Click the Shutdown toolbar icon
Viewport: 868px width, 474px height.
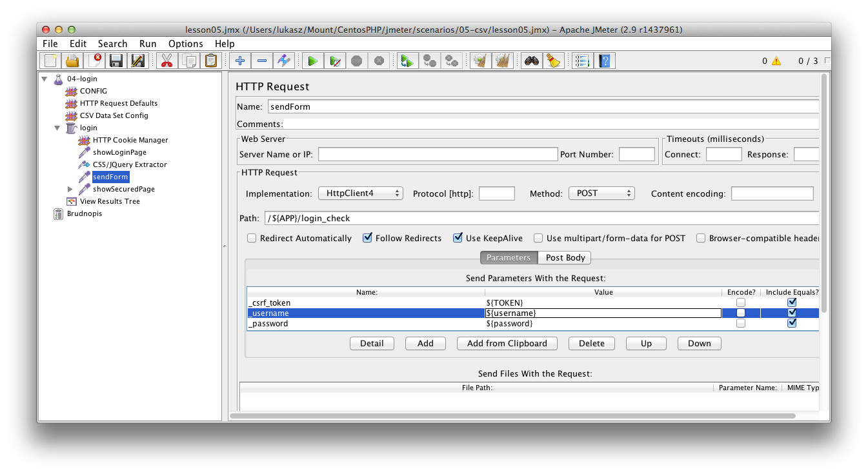tap(379, 61)
